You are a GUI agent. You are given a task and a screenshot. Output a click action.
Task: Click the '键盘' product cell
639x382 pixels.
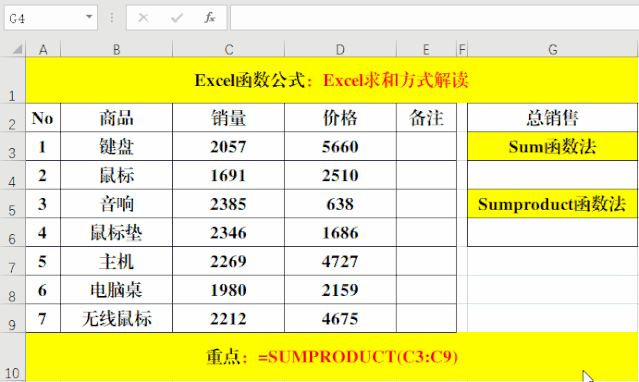tap(117, 146)
